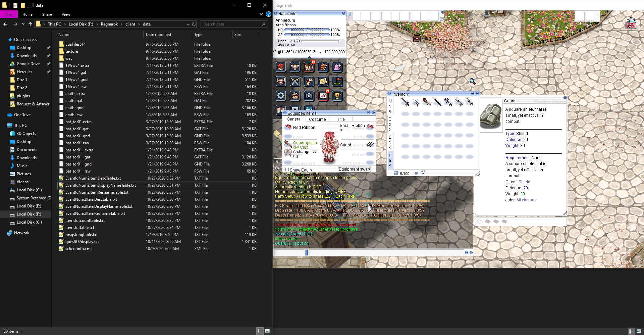
Task: Open the recent locations dropdown arrow
Action: pyautogui.click(x=23, y=24)
